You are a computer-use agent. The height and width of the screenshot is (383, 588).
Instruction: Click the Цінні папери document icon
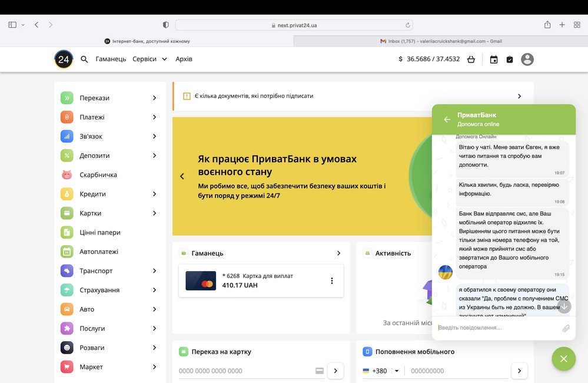tap(67, 232)
